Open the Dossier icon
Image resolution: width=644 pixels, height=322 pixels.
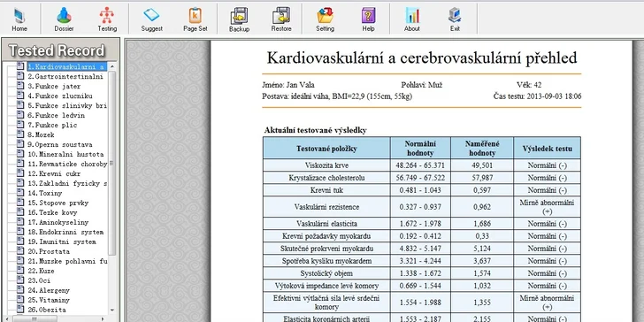(x=64, y=19)
